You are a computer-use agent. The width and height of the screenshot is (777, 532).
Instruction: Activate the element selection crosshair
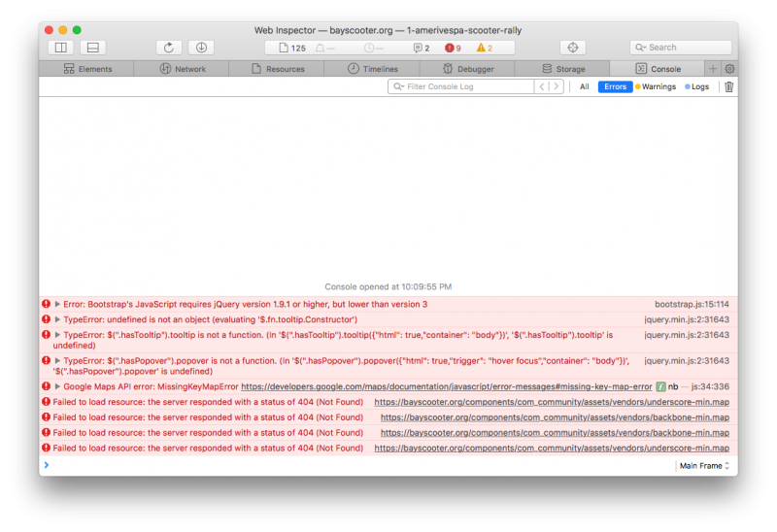[x=573, y=48]
